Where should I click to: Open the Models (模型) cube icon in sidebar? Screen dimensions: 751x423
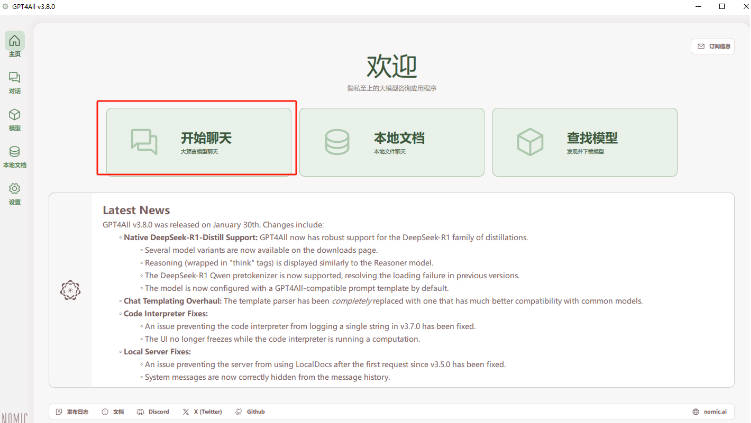tap(15, 119)
